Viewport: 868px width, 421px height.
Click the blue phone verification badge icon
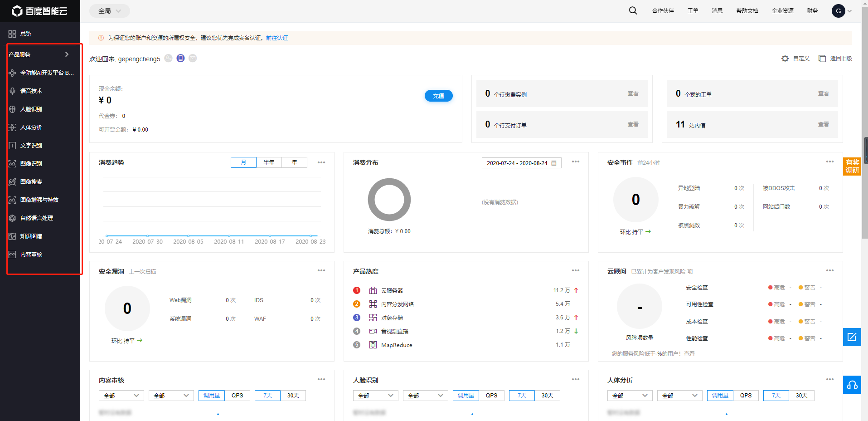click(x=180, y=58)
